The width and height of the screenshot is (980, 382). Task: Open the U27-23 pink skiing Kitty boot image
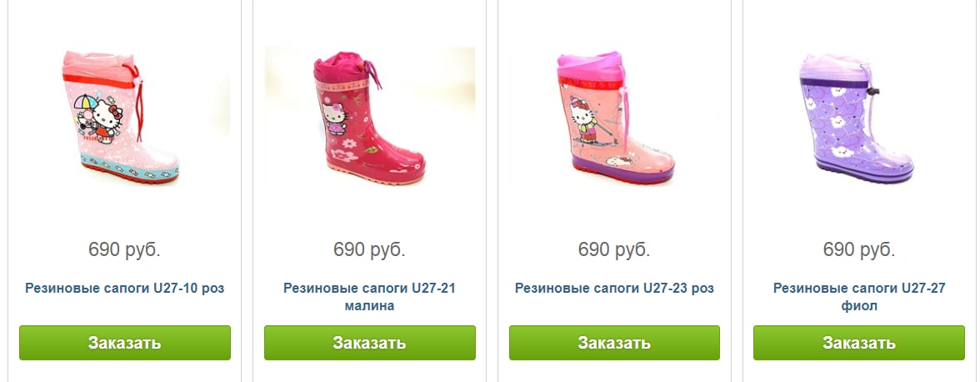pos(614,117)
